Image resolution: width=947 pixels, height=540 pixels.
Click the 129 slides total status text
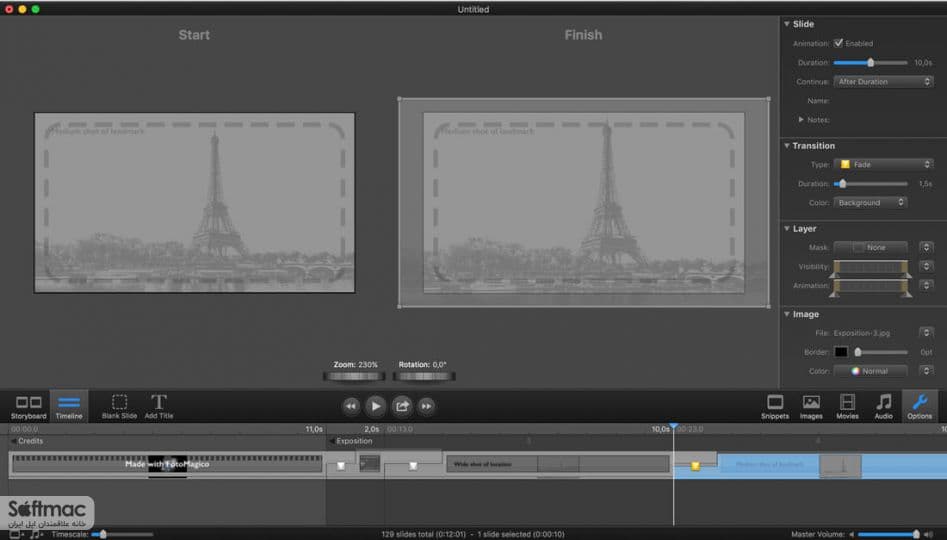(423, 535)
